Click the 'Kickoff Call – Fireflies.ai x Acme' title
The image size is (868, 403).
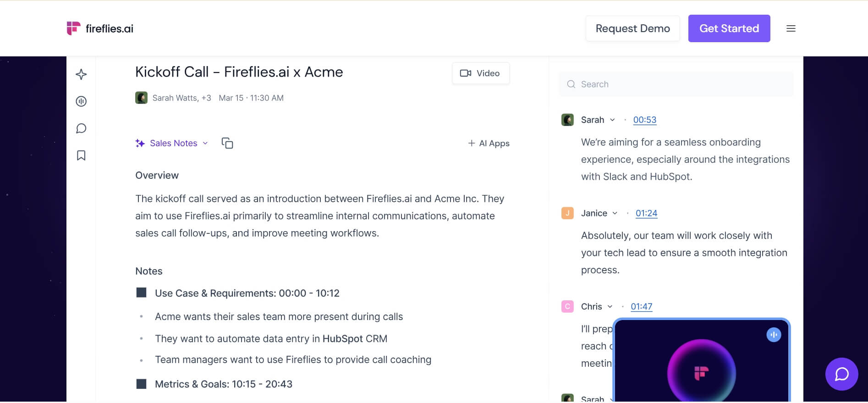click(239, 72)
